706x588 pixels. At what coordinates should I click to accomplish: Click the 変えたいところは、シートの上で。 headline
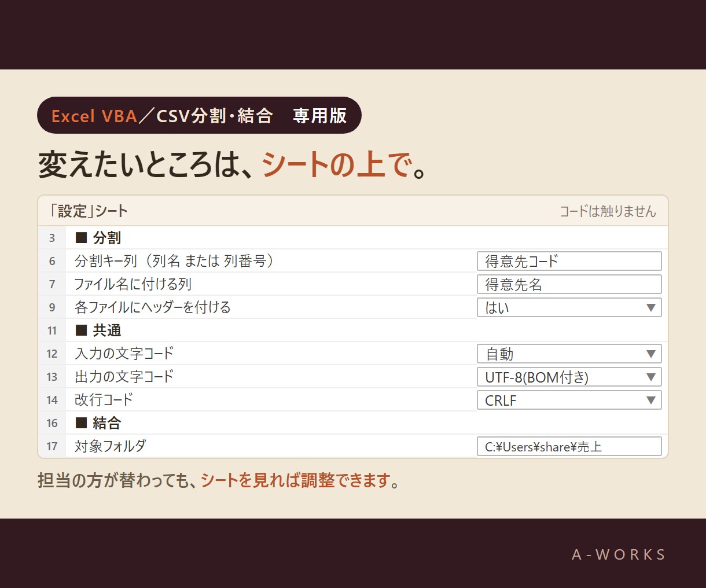[233, 164]
